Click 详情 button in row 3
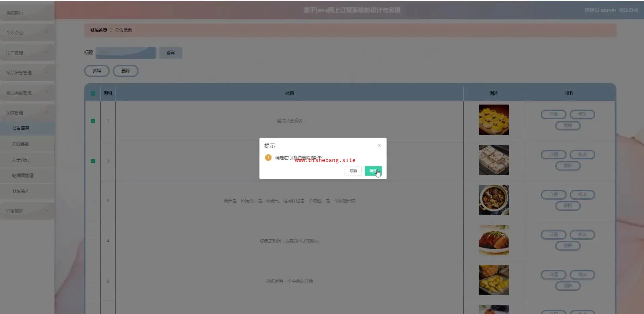 tap(553, 195)
